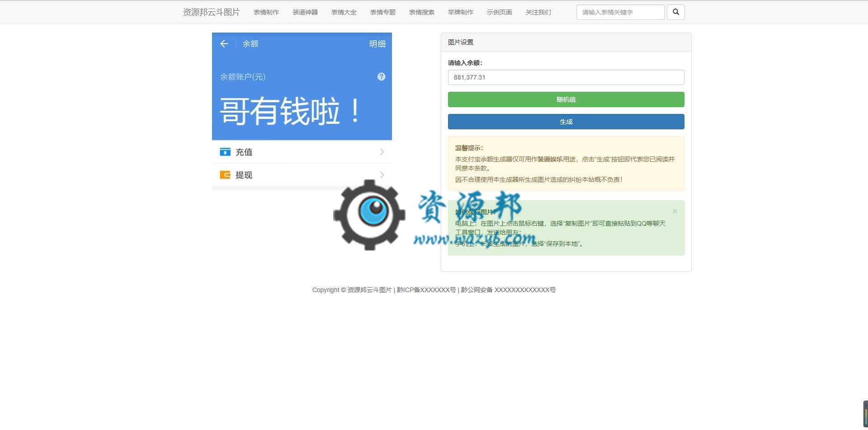Image resolution: width=868 pixels, height=430 pixels.
Task: Click the 提现 row label
Action: 244,175
